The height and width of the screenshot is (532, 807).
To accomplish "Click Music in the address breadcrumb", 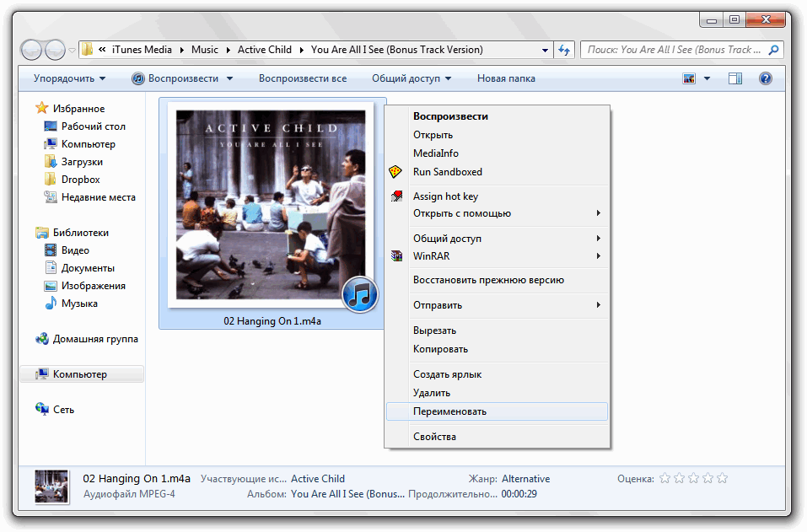I will 205,50.
